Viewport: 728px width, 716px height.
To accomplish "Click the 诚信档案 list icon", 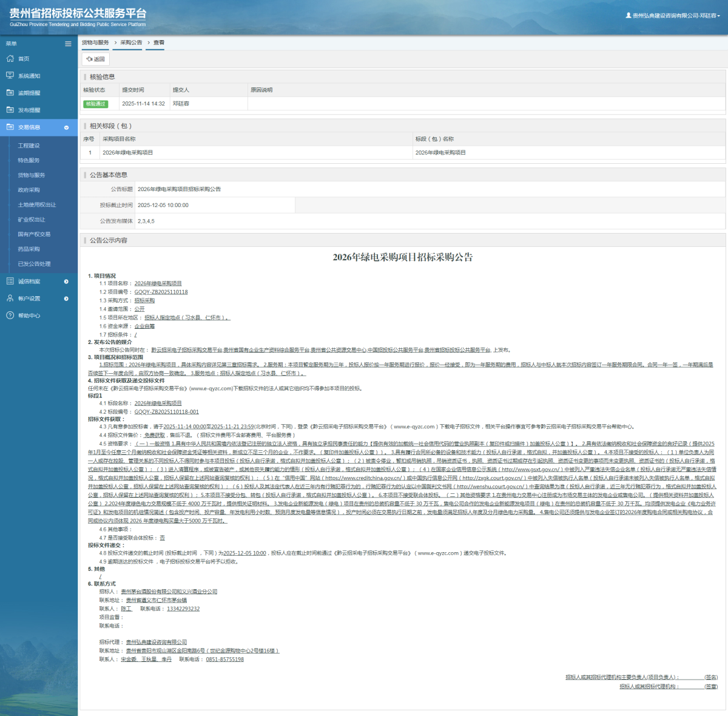I will pyautogui.click(x=10, y=281).
